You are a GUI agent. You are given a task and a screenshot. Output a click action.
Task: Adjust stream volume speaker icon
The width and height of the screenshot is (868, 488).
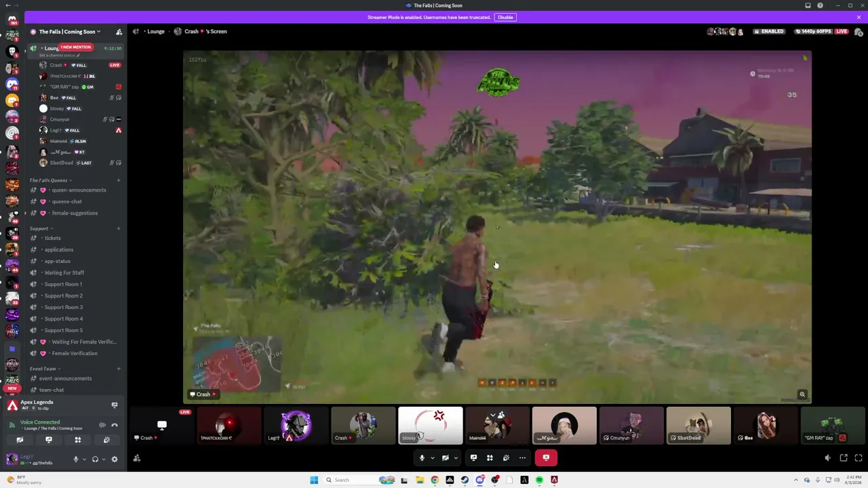click(x=828, y=458)
